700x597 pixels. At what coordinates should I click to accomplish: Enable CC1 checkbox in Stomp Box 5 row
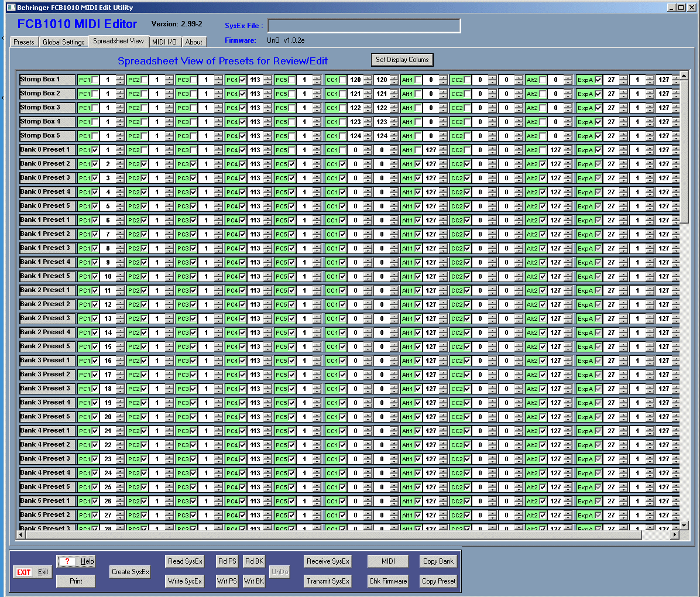(x=342, y=136)
